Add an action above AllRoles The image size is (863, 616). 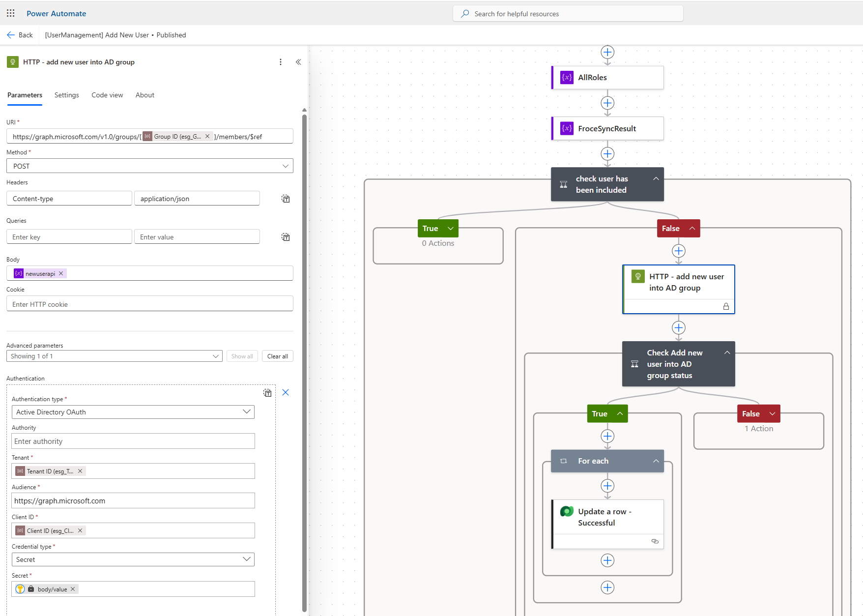607,52
